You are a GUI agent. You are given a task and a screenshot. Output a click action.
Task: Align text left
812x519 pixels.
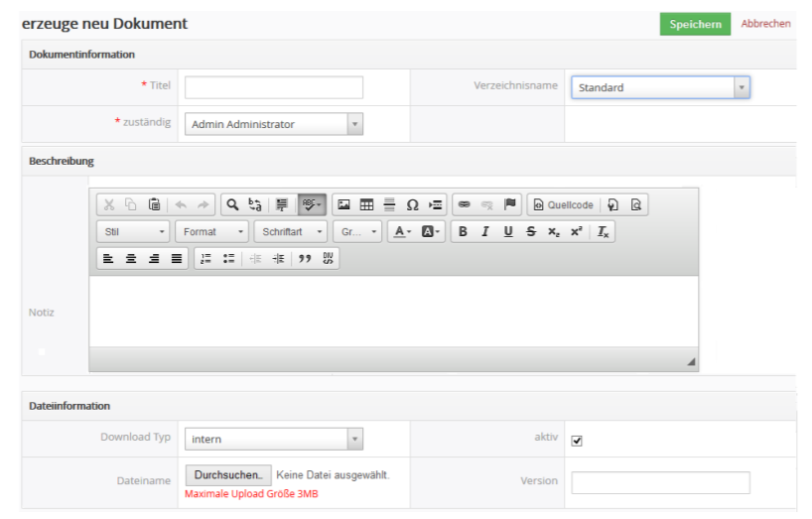tap(108, 259)
